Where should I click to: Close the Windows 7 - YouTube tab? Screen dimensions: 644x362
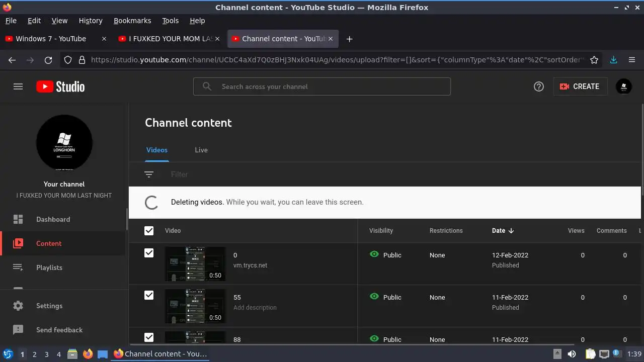[104, 39]
